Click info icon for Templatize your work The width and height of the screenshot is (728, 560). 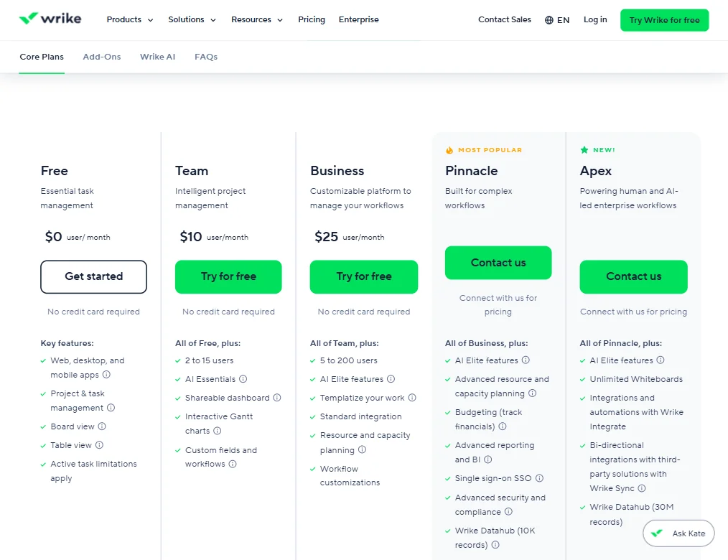click(x=412, y=397)
